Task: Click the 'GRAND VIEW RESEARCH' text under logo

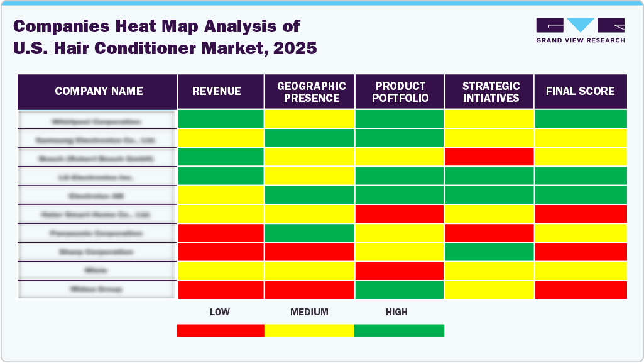Action: pyautogui.click(x=581, y=40)
